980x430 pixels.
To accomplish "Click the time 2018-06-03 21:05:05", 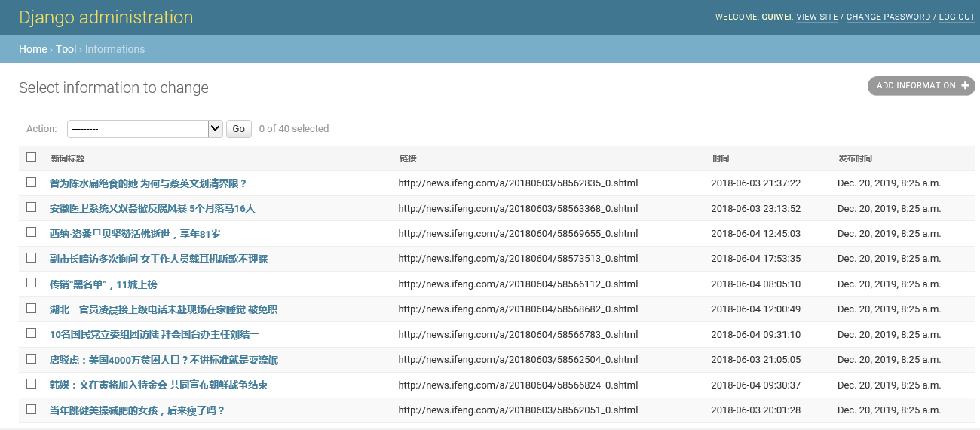I will pyautogui.click(x=755, y=360).
